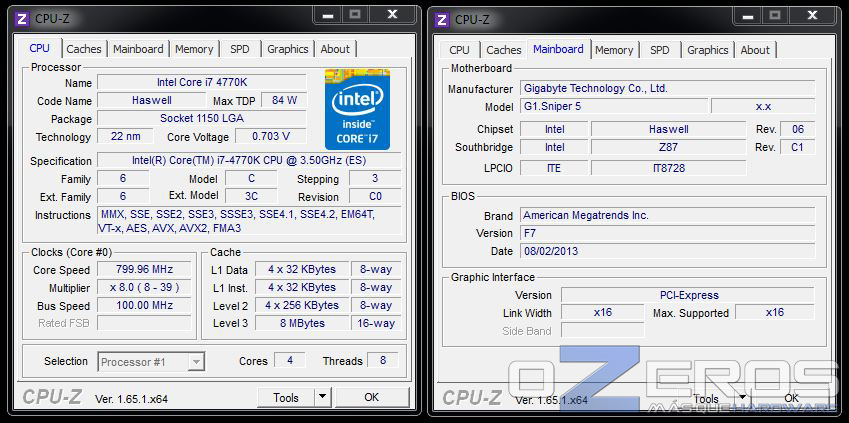849x423 pixels.
Task: Click the Stepping value 3
Action: (375, 178)
